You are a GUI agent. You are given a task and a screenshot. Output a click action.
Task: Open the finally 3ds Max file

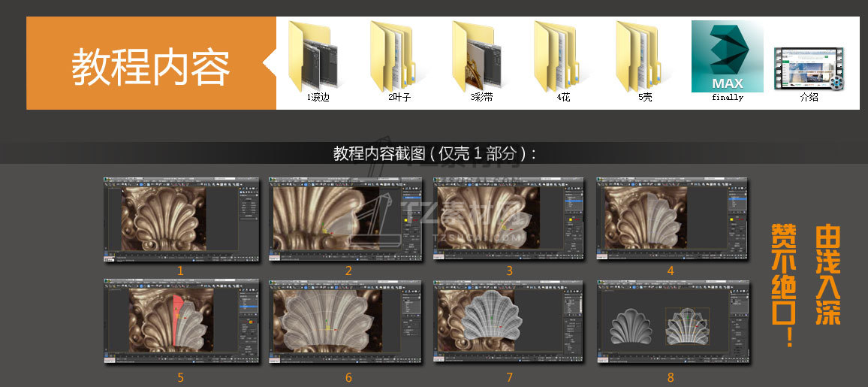(727, 57)
